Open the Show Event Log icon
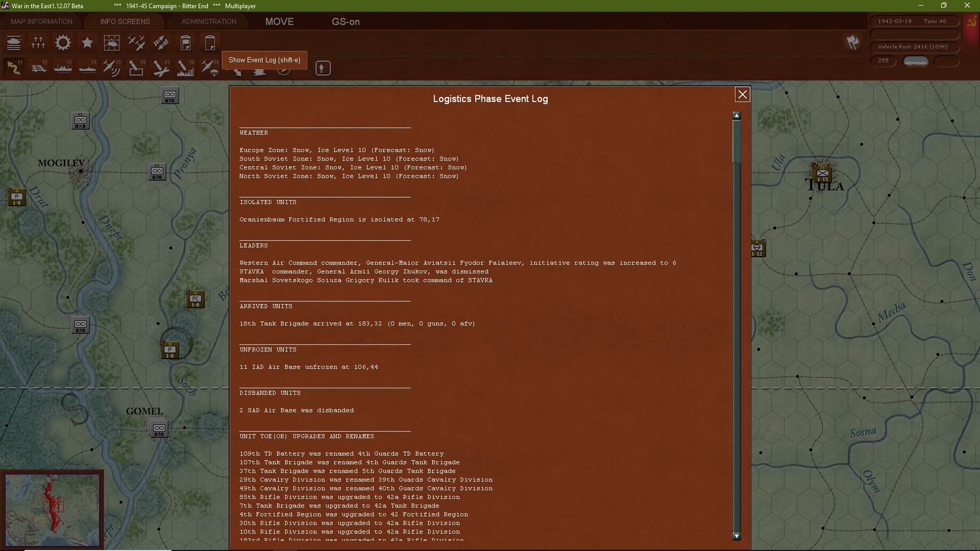 [210, 43]
